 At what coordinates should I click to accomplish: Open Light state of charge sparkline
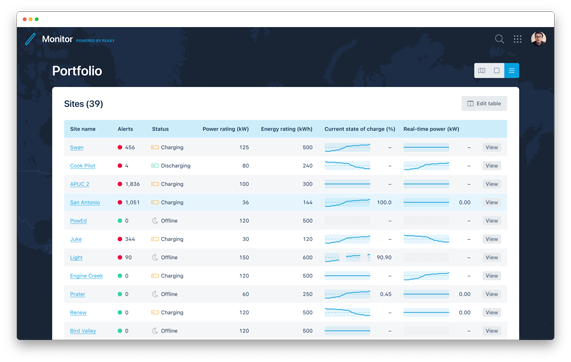point(347,257)
